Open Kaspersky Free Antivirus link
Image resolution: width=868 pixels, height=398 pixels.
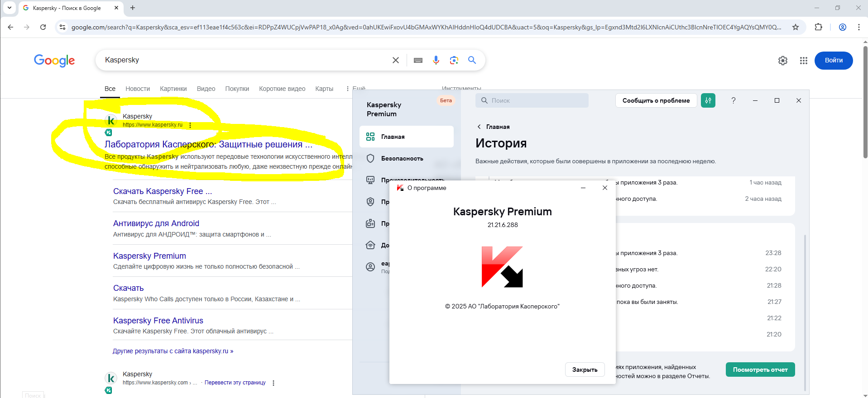pos(158,321)
